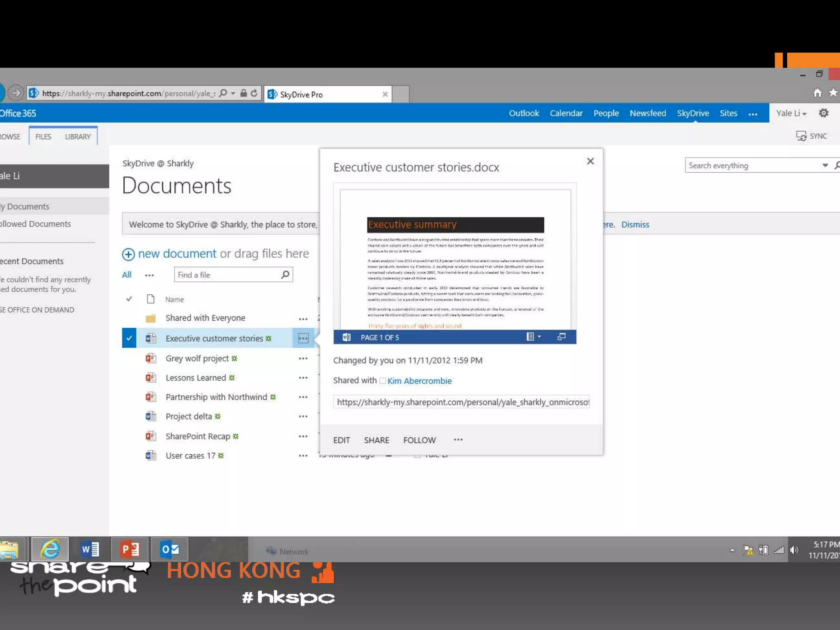Image resolution: width=840 pixels, height=630 pixels.
Task: Open Newsfeed in the top navigation
Action: pos(648,113)
